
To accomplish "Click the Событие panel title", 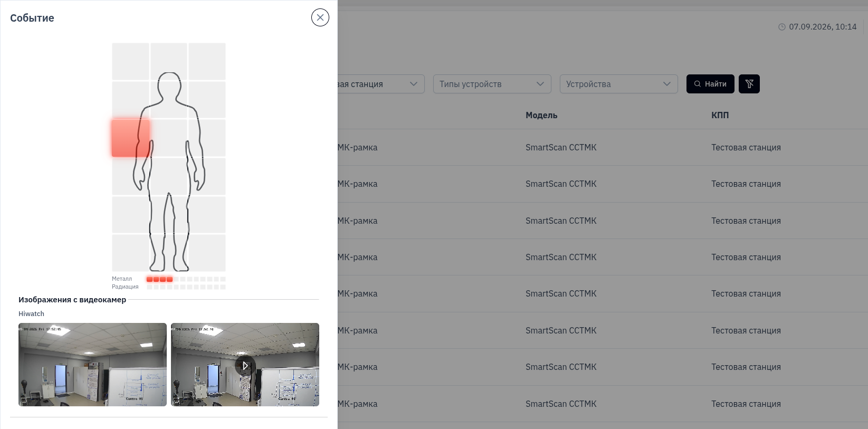I will coord(32,18).
